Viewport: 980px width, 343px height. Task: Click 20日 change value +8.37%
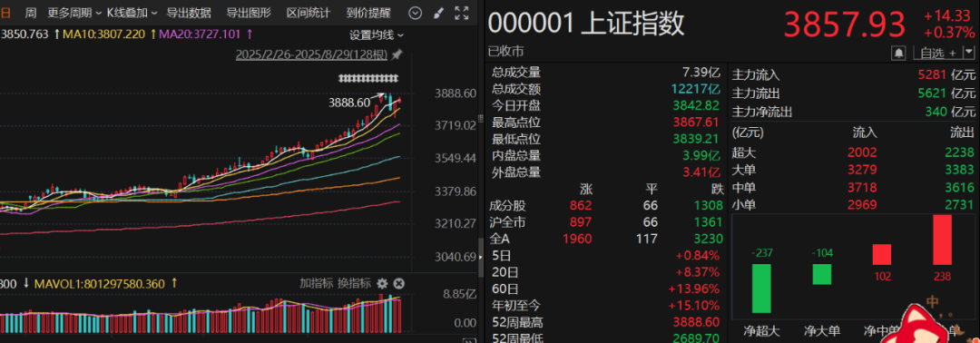[x=698, y=272]
